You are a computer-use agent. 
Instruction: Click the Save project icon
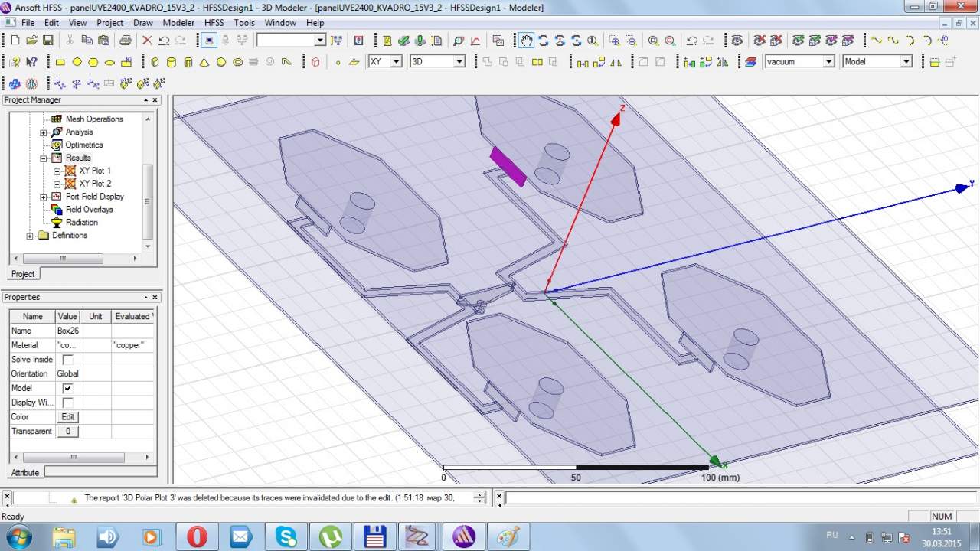tap(48, 41)
